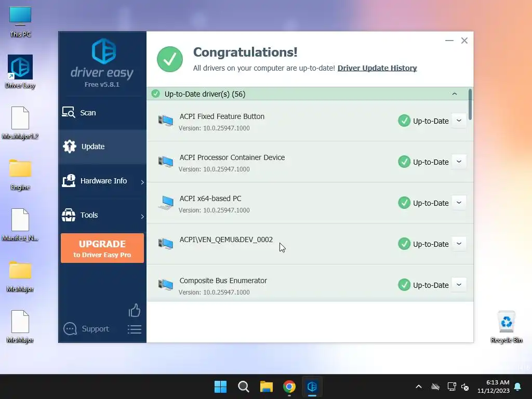The height and width of the screenshot is (399, 532).
Task: Expand Hardware Info submenu arrow
Action: tap(142, 182)
